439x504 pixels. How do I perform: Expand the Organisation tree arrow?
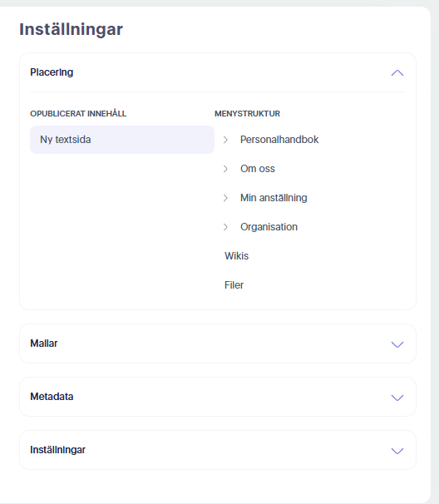225,227
